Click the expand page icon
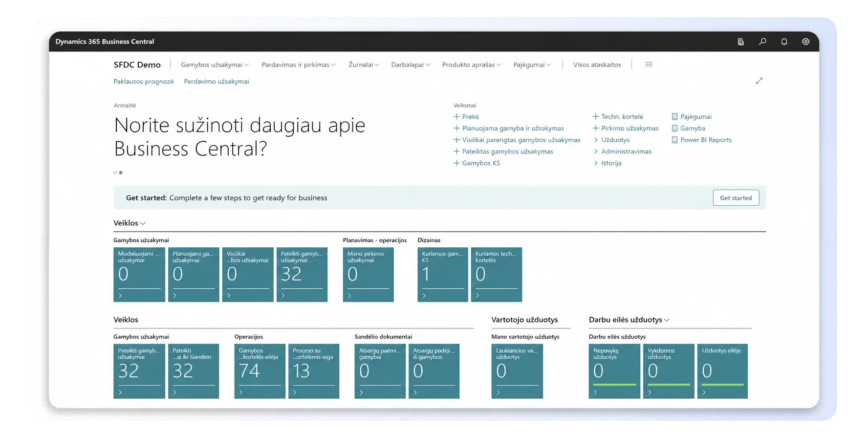The image size is (868, 433). tap(759, 81)
